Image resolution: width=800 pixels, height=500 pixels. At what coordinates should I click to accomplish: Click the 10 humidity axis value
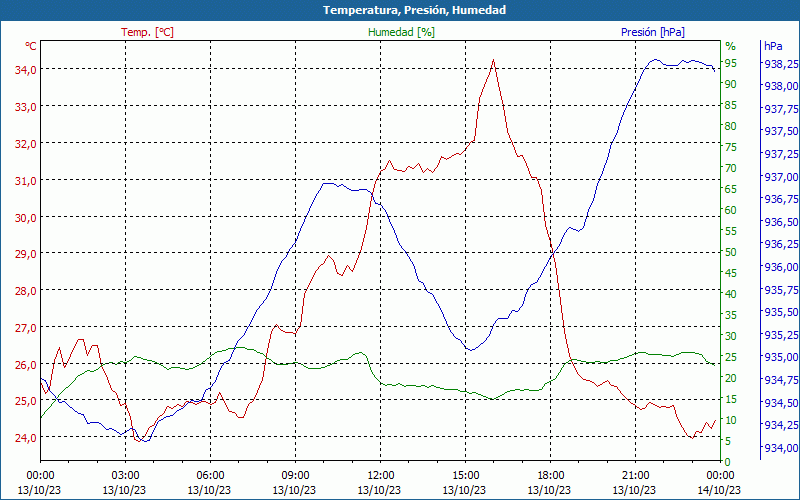click(731, 420)
